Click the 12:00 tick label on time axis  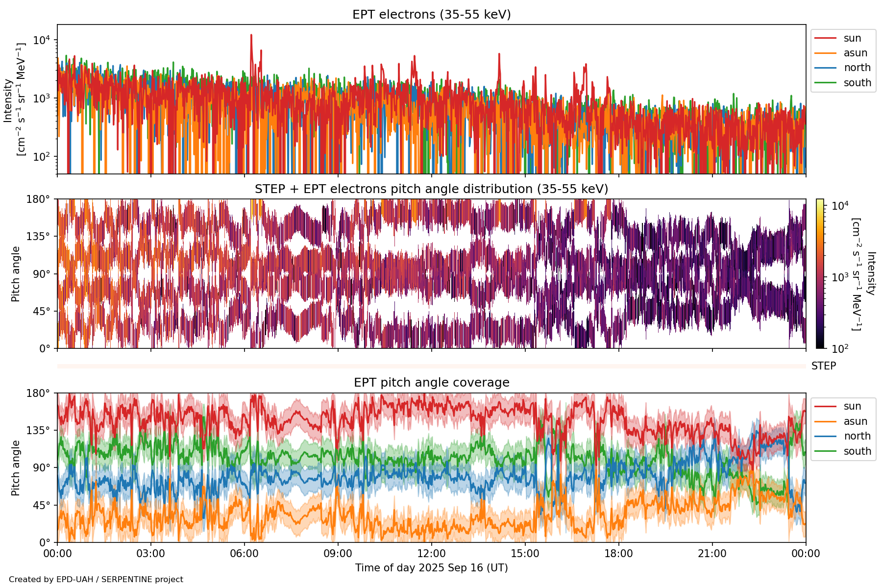pyautogui.click(x=431, y=554)
